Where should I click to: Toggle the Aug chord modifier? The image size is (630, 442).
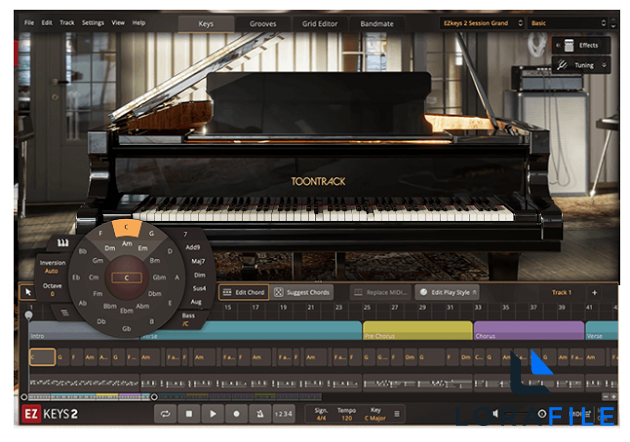(196, 301)
